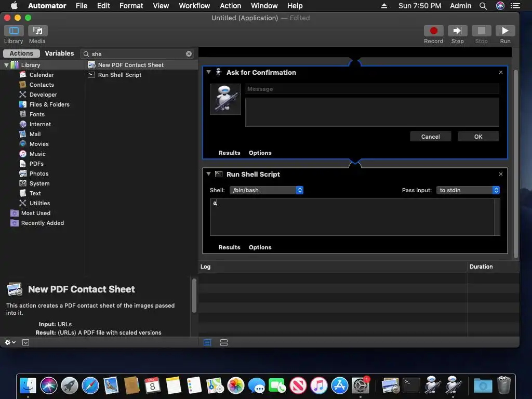
Task: Select New PDF Contact Sheet action
Action: [x=130, y=65]
